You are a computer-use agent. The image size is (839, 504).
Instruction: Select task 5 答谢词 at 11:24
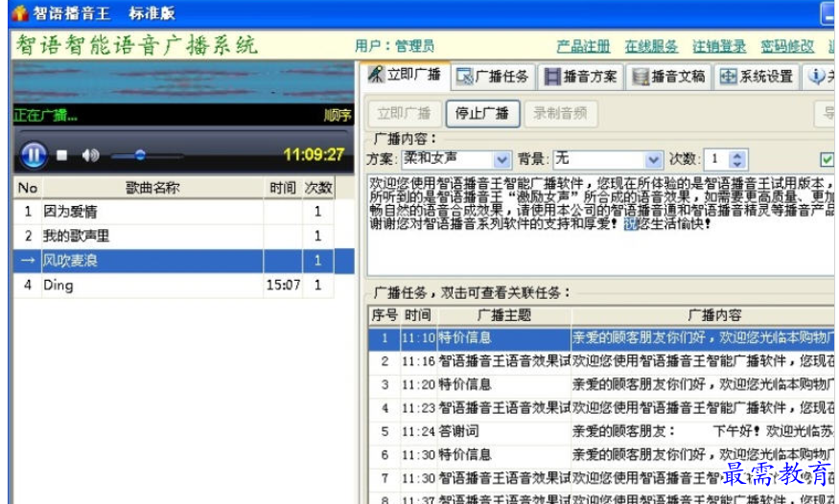(x=601, y=431)
